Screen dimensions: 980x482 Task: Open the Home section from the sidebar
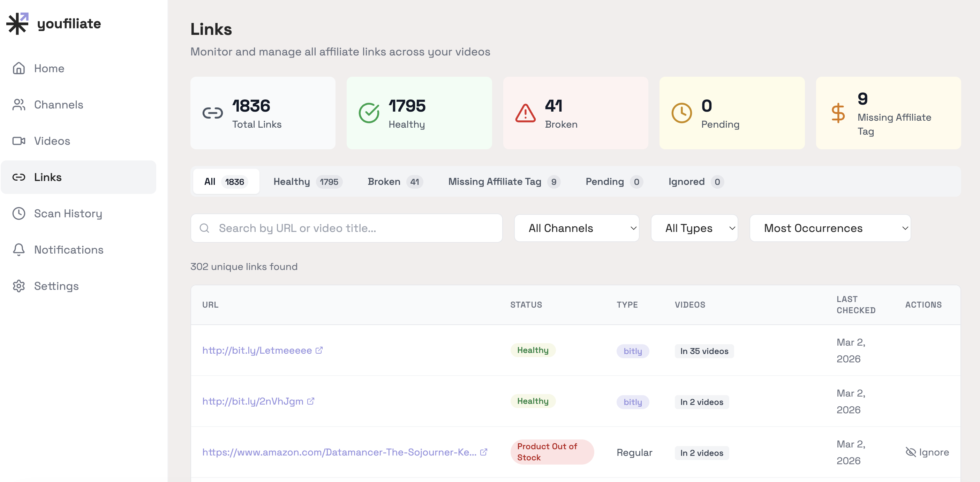[x=49, y=68]
